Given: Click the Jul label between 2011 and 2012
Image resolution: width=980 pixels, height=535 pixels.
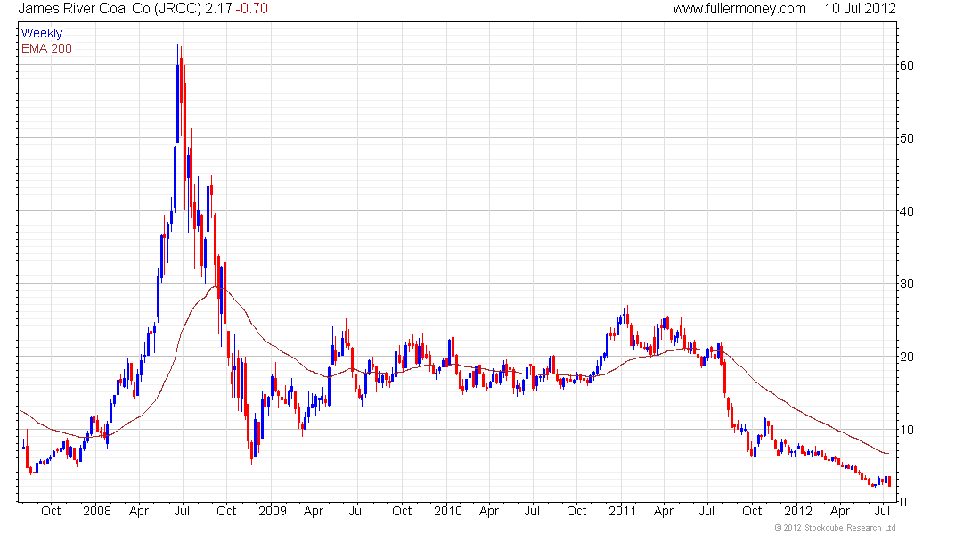Looking at the screenshot, I should (706, 511).
